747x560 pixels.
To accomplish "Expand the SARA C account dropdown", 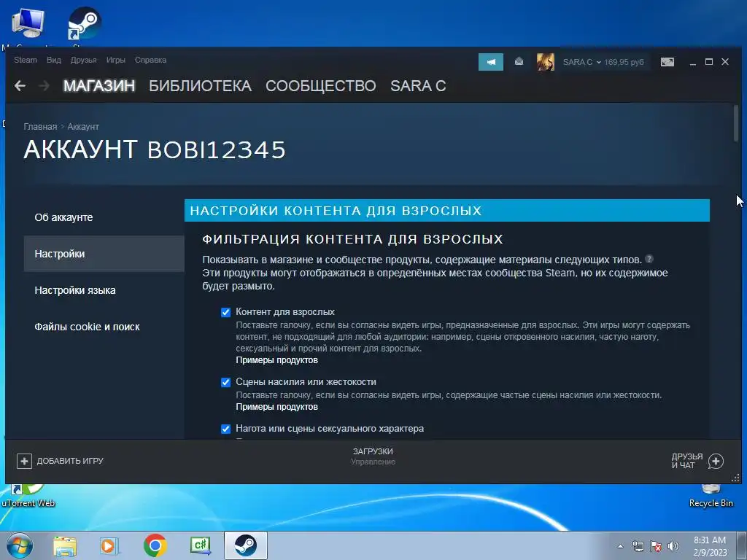I will coord(581,62).
